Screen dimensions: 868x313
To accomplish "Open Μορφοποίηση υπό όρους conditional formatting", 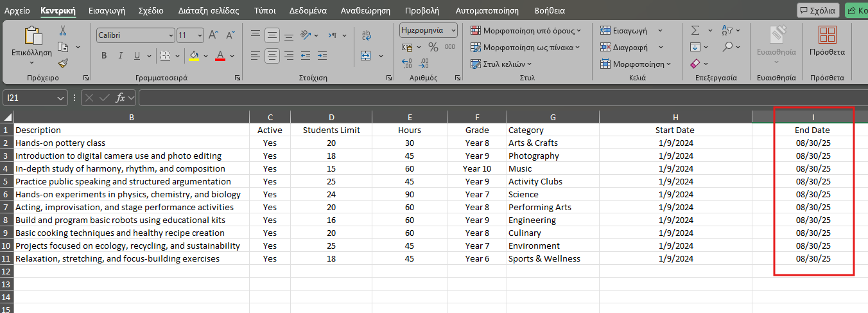I will [x=526, y=30].
